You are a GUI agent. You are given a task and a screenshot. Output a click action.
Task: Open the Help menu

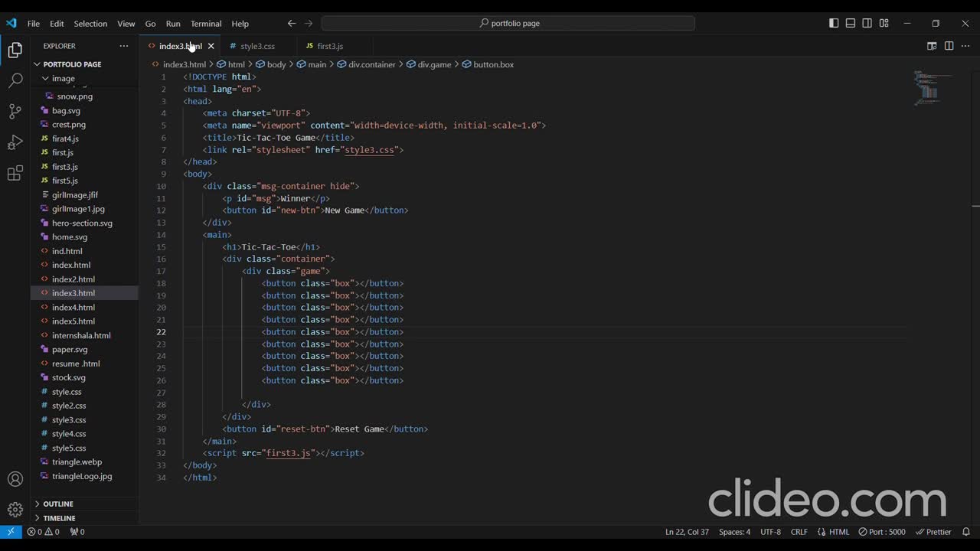[240, 24]
